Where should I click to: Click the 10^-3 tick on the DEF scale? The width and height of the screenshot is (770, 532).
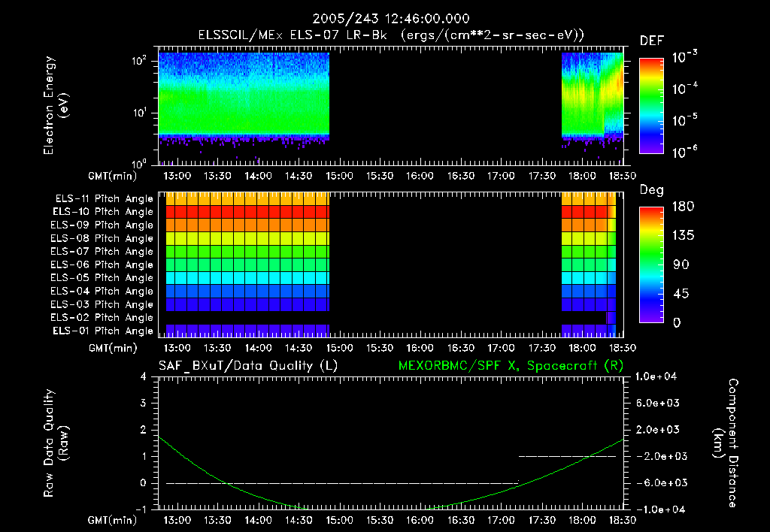pyautogui.click(x=684, y=57)
